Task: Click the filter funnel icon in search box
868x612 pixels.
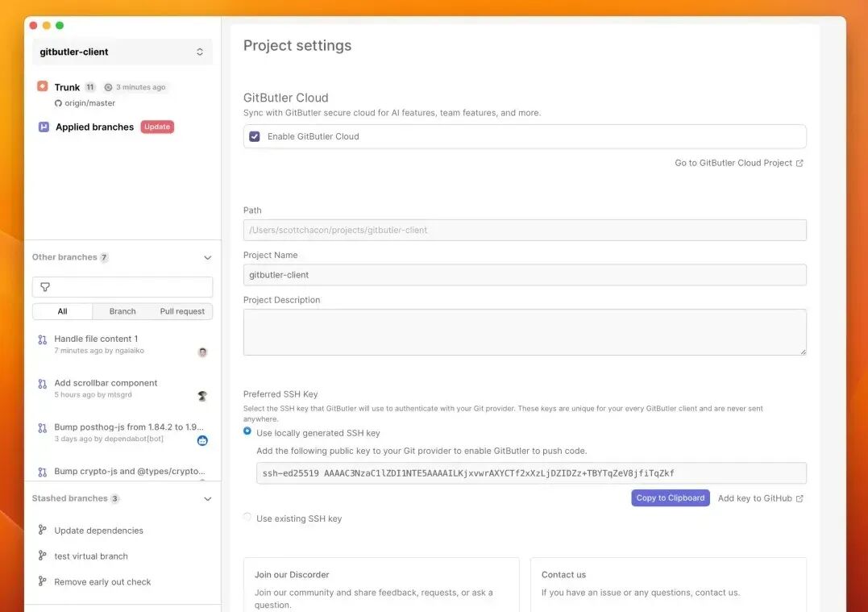Action: click(45, 287)
